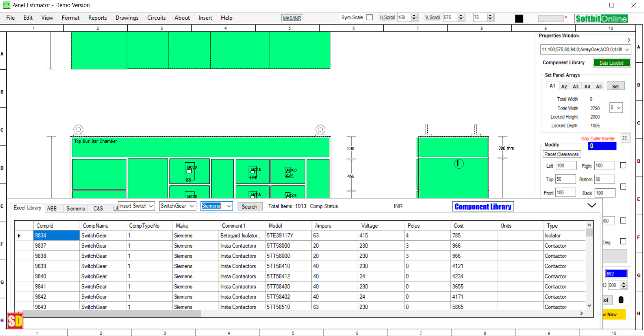Select the Excel Library tab

pyautogui.click(x=27, y=208)
